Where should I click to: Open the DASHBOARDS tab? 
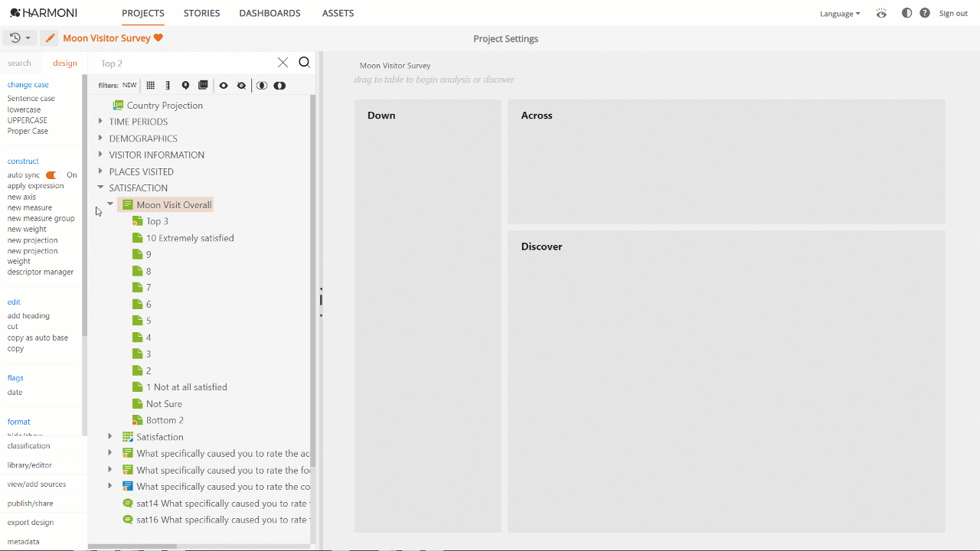269,13
